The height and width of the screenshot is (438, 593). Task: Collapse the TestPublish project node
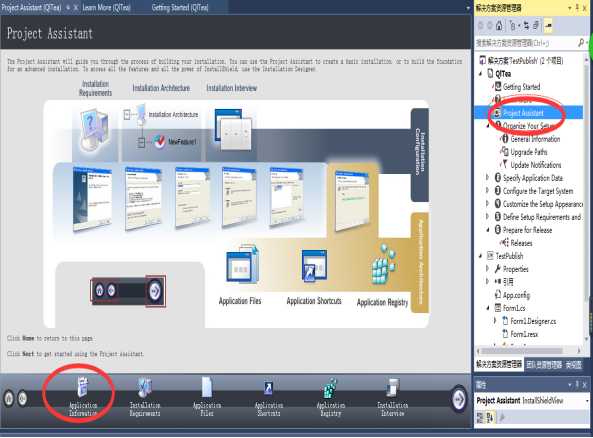[x=481, y=256]
